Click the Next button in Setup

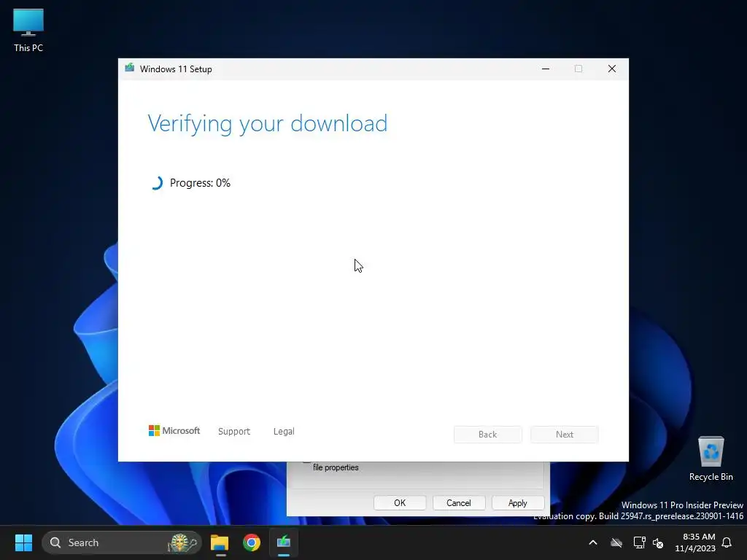[x=565, y=435]
